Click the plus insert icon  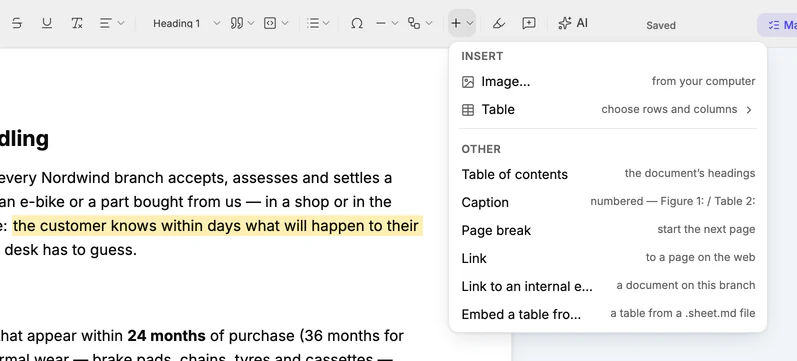tap(456, 23)
